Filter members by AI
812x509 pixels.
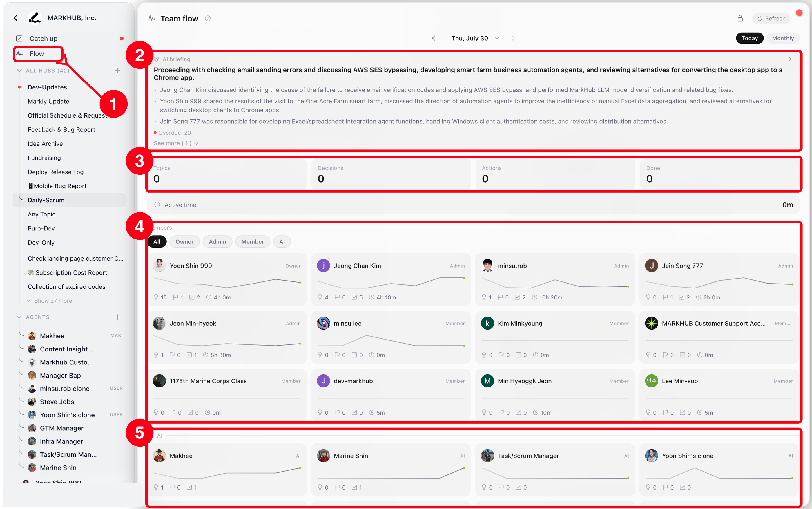click(x=282, y=241)
